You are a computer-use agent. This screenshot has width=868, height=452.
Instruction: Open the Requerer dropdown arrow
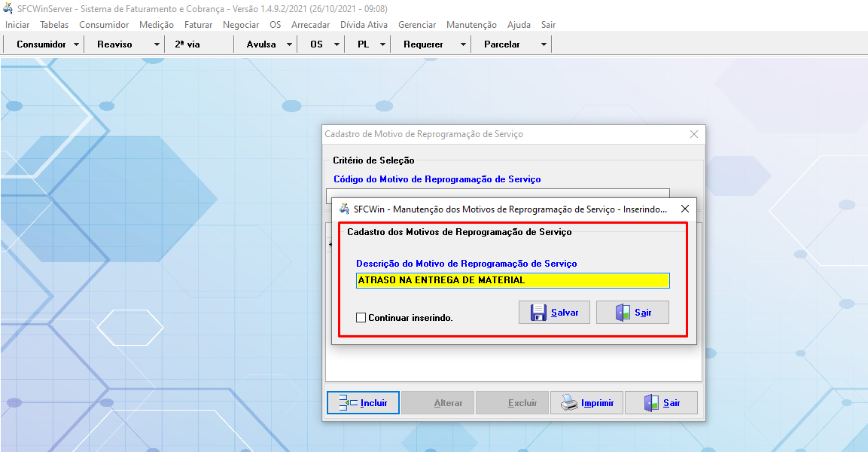(x=463, y=44)
